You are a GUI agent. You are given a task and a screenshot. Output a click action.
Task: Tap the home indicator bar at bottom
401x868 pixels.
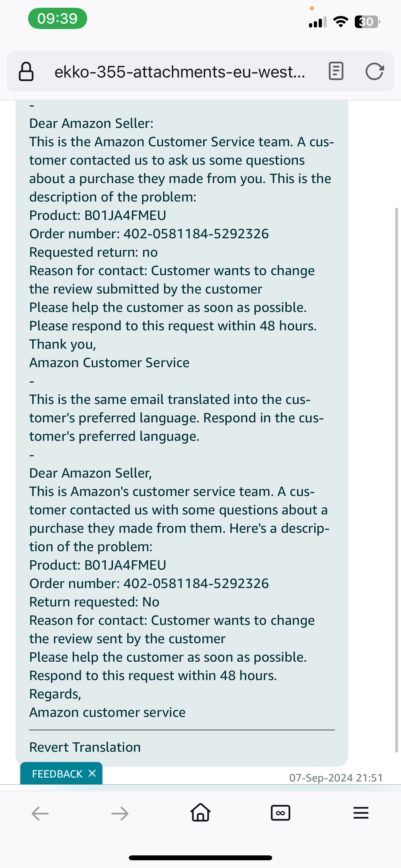pyautogui.click(x=200, y=858)
